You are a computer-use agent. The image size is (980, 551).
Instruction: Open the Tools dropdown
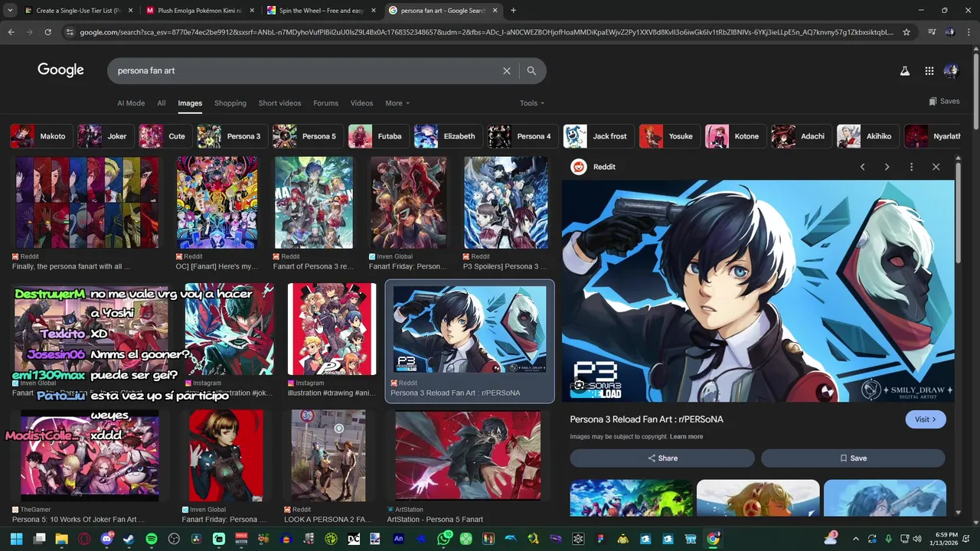tap(532, 103)
